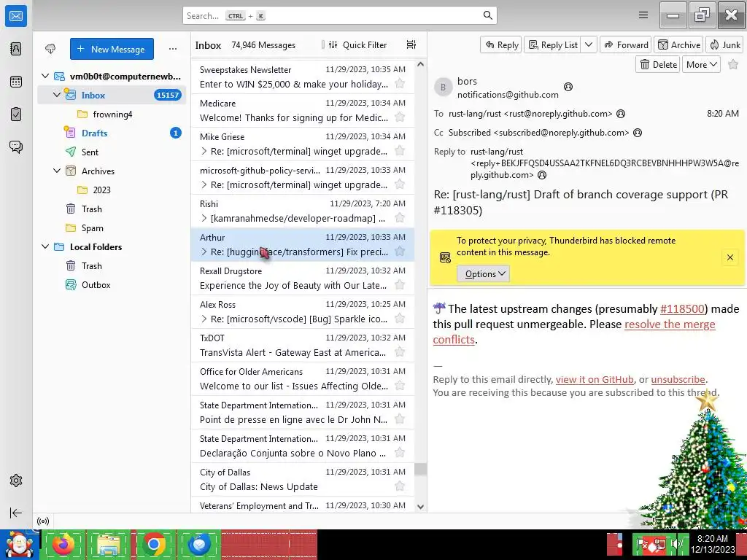Open Firefox from the taskbar
The width and height of the screenshot is (747, 560).
63,544
